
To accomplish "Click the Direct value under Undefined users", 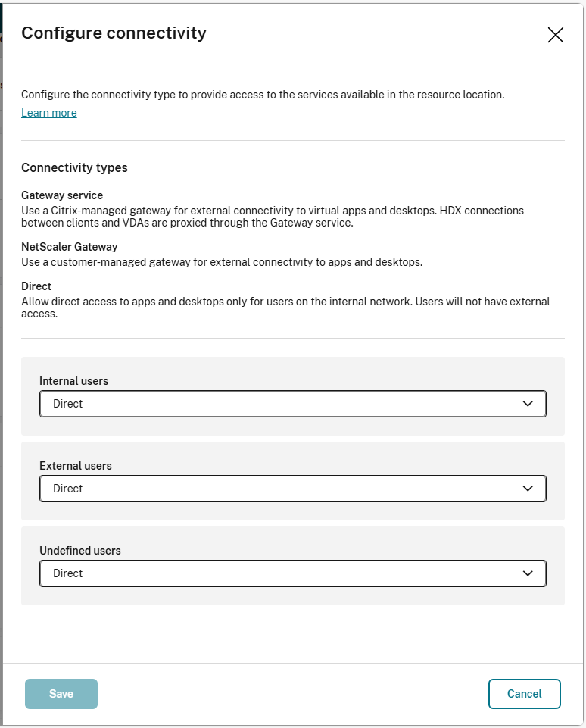I will pos(67,573).
